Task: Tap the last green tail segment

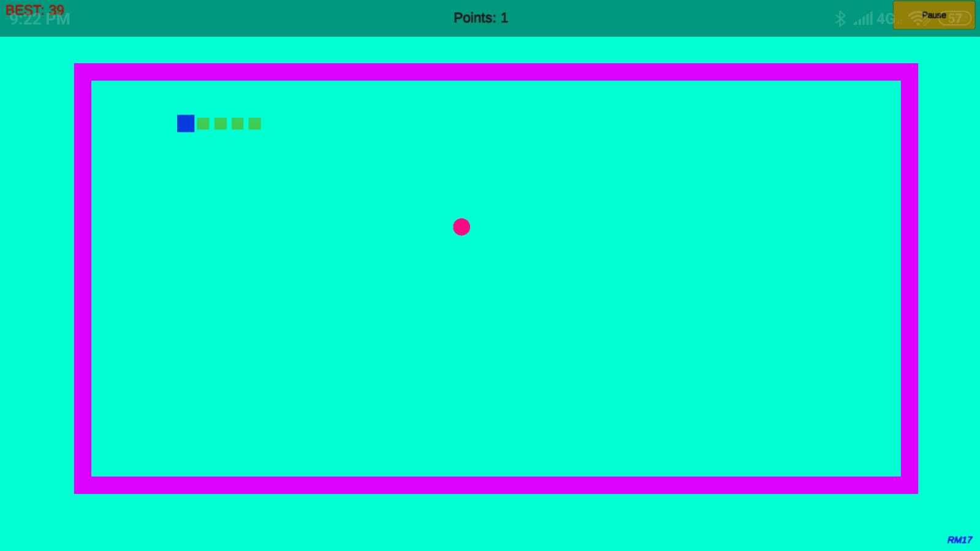Action: (x=254, y=124)
